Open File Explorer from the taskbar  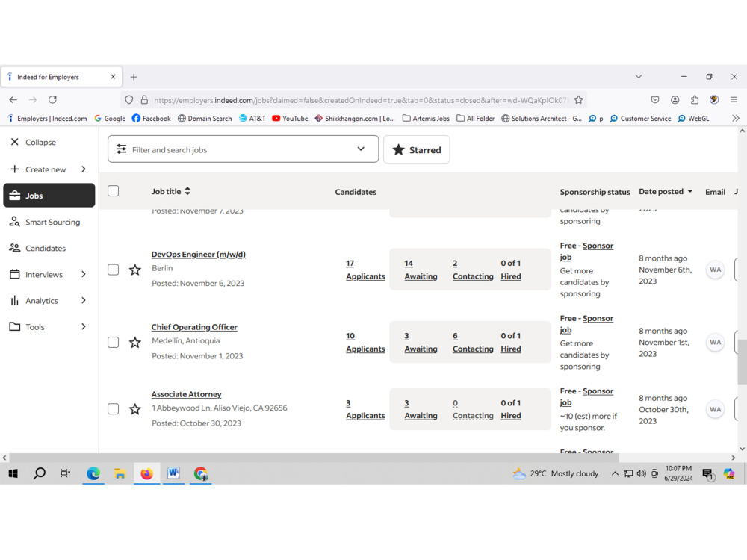(120, 473)
